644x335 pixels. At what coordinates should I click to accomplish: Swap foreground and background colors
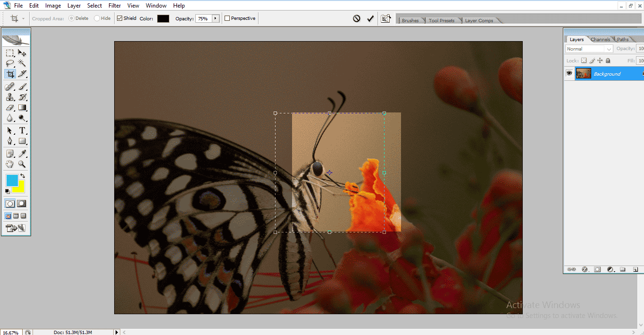tap(22, 176)
